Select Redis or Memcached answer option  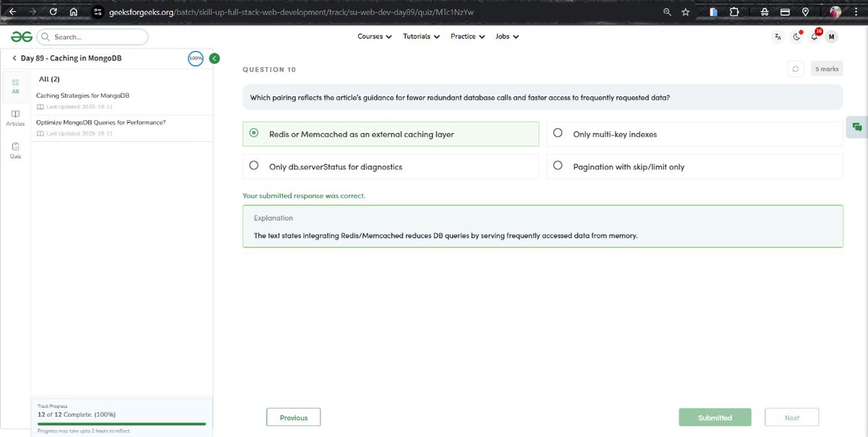[x=391, y=134]
